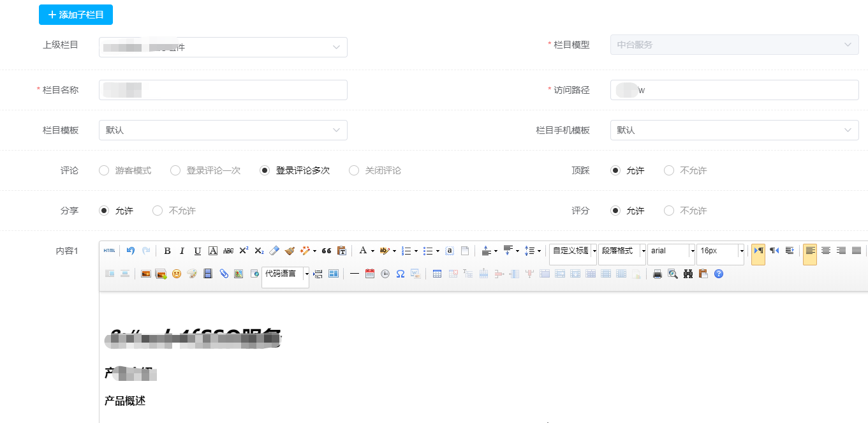Open the 栏目手机模板 dropdown
868x423 pixels.
point(735,130)
